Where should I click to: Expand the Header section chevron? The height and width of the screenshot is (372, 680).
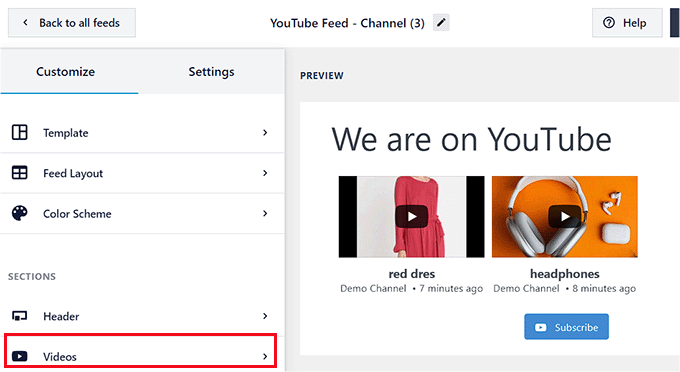(265, 316)
